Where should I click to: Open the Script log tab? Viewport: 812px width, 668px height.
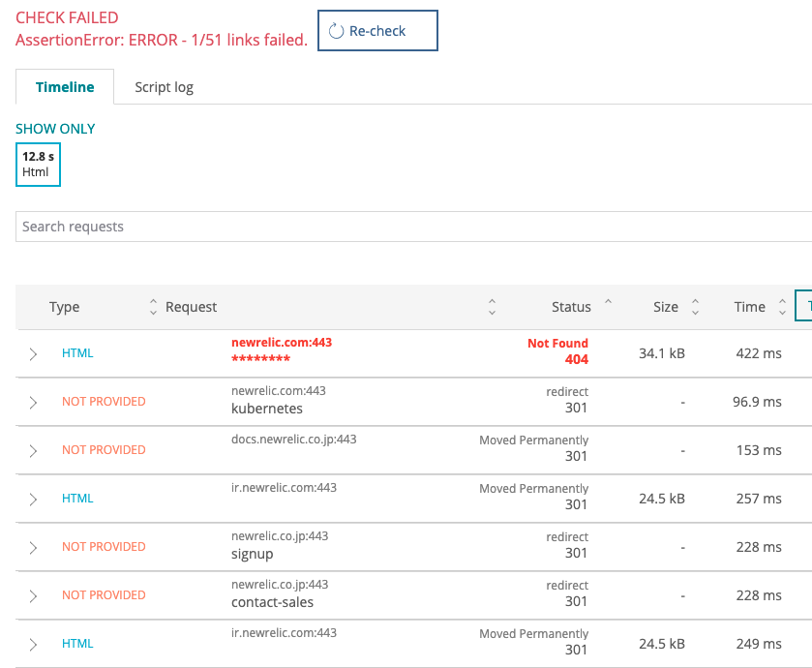[165, 87]
